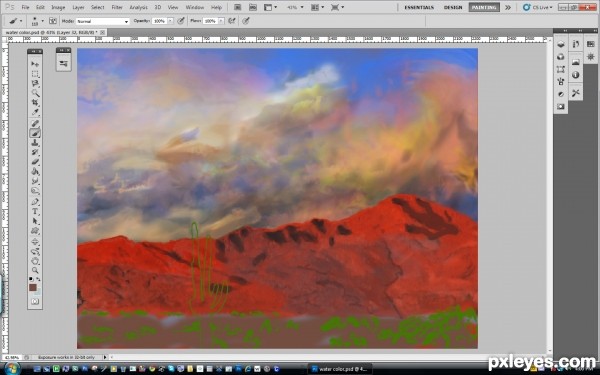This screenshot has width=600, height=375.
Task: Select the Path Selection tool
Action: click(x=35, y=221)
